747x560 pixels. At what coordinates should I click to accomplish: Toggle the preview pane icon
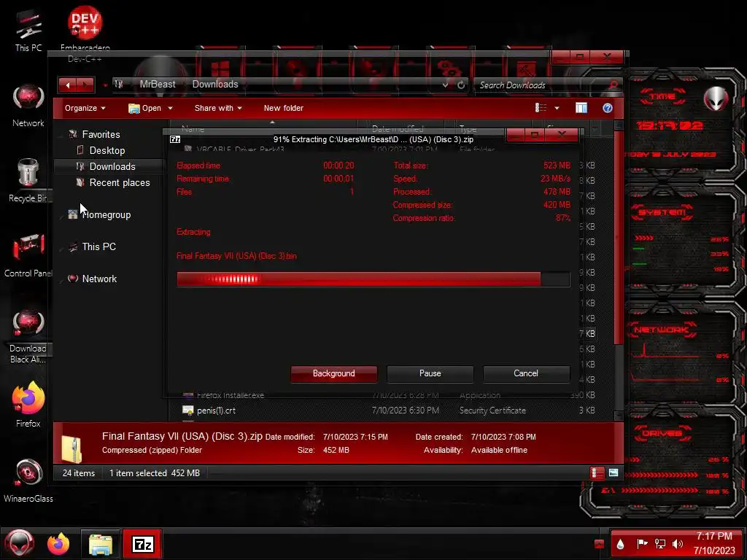click(581, 108)
